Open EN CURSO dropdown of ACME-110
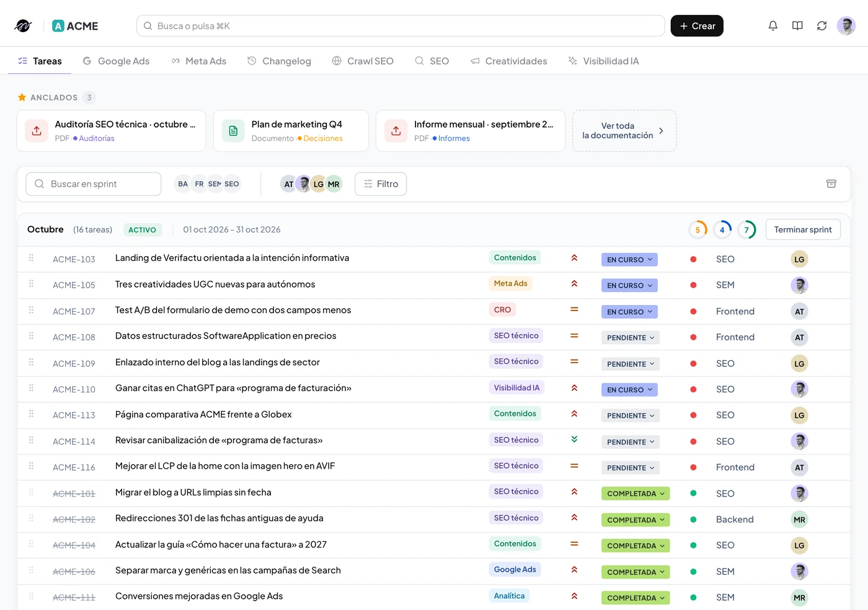This screenshot has height=610, width=868. pos(629,390)
